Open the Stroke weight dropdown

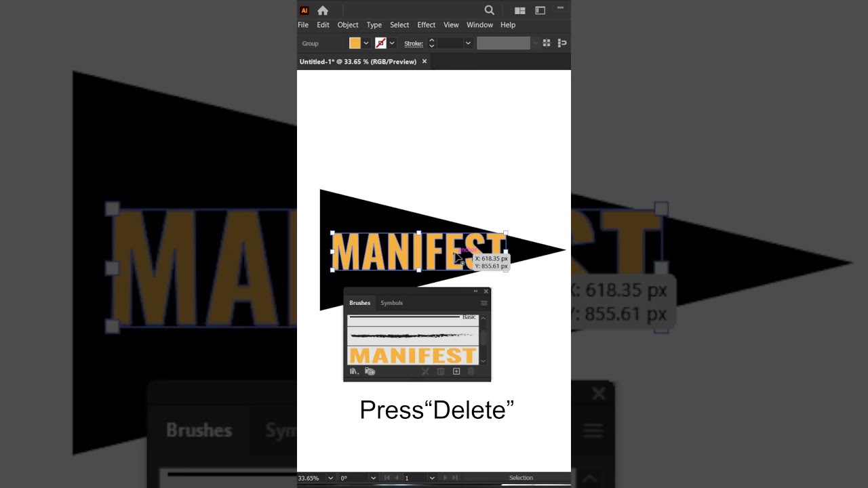click(x=468, y=43)
